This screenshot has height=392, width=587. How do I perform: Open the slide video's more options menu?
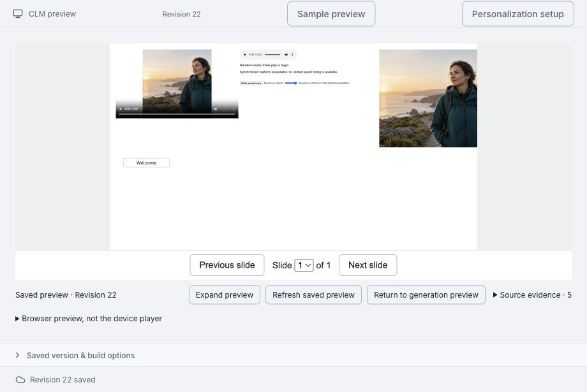click(x=234, y=109)
